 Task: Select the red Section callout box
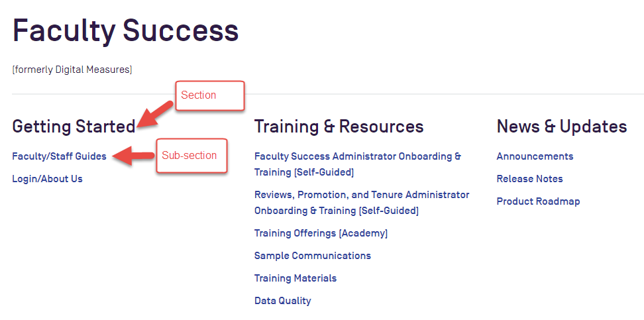210,95
